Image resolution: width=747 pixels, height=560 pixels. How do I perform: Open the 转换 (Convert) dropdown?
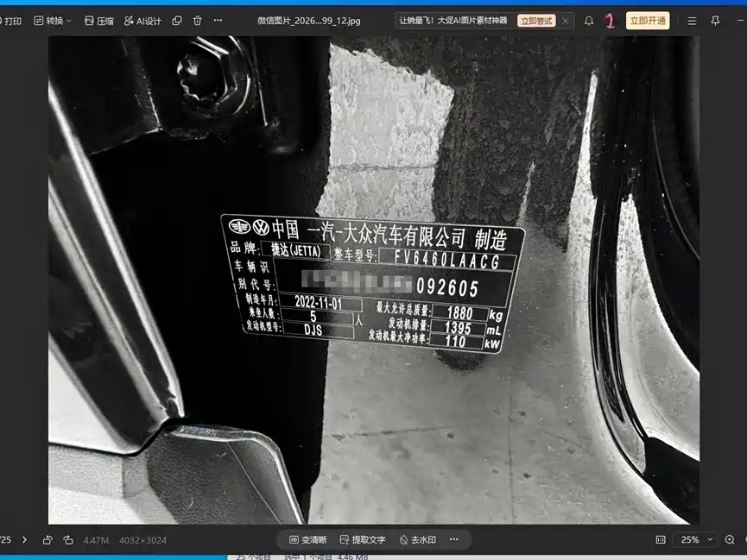53,21
